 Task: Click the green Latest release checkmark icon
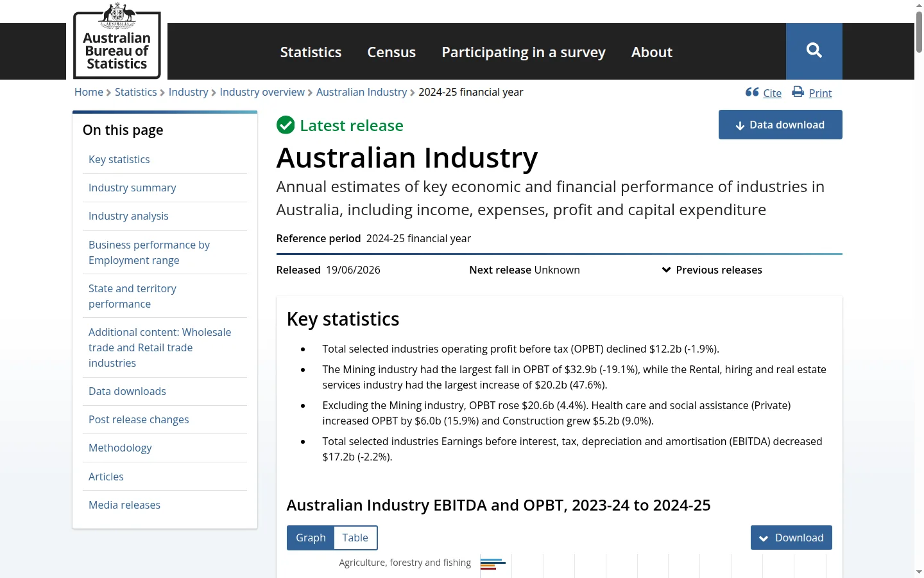pos(286,125)
